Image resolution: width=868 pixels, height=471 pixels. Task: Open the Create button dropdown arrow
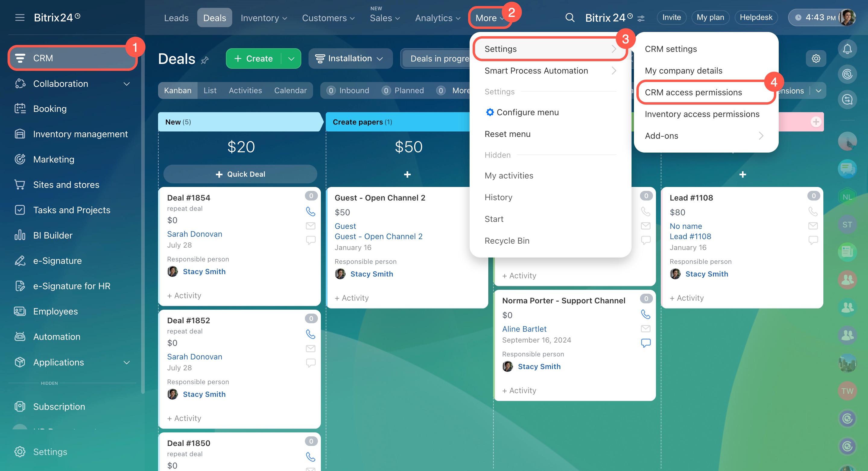pos(291,58)
